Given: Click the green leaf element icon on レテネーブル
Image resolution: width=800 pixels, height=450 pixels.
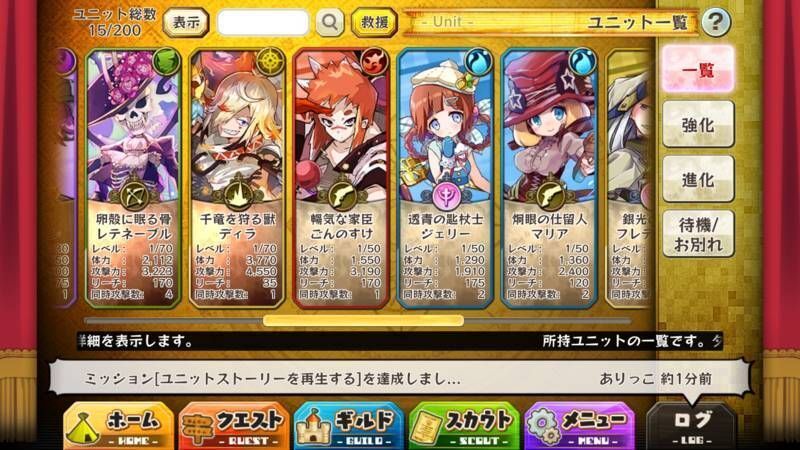Looking at the screenshot, I should pyautogui.click(x=166, y=62).
